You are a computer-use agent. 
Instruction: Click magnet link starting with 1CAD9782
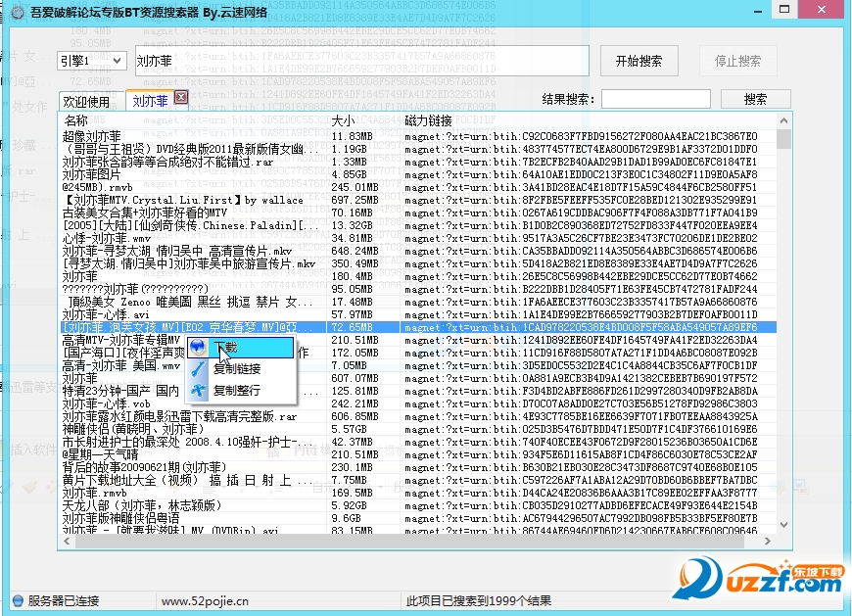click(581, 327)
